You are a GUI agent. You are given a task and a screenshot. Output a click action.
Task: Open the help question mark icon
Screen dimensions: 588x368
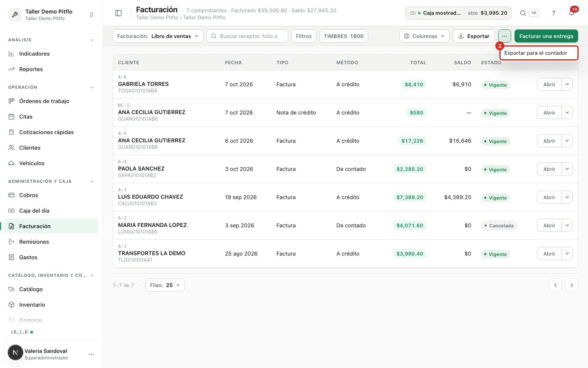[x=554, y=13]
